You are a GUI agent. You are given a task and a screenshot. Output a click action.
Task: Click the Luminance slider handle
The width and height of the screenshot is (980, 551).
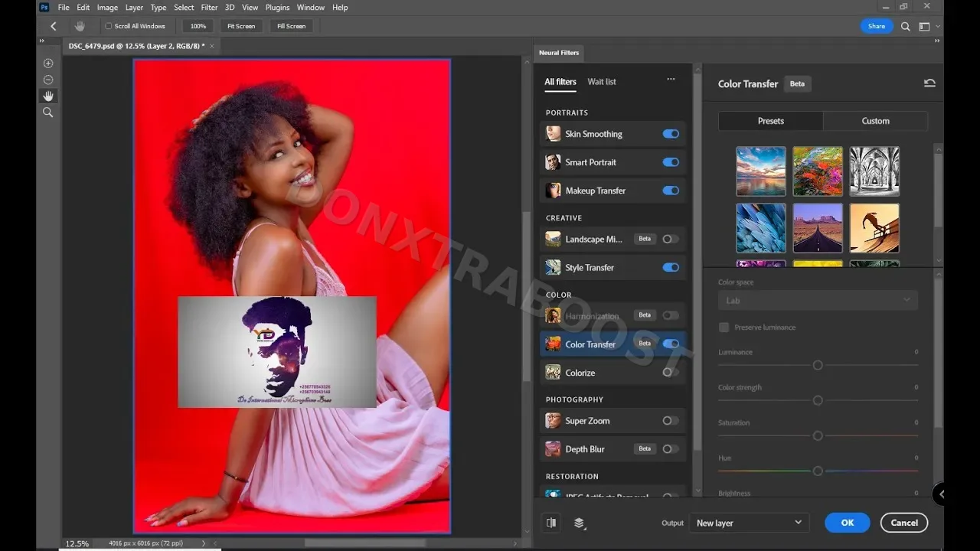pos(818,365)
